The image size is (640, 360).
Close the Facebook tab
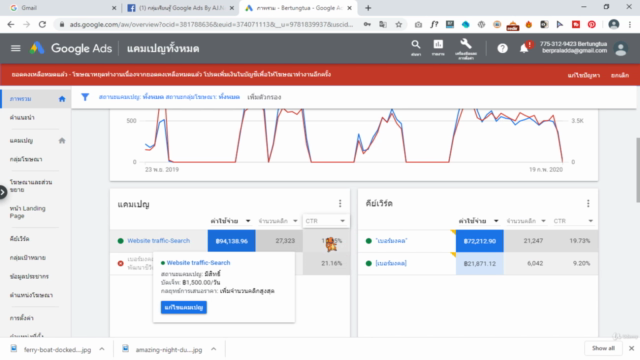click(232, 8)
